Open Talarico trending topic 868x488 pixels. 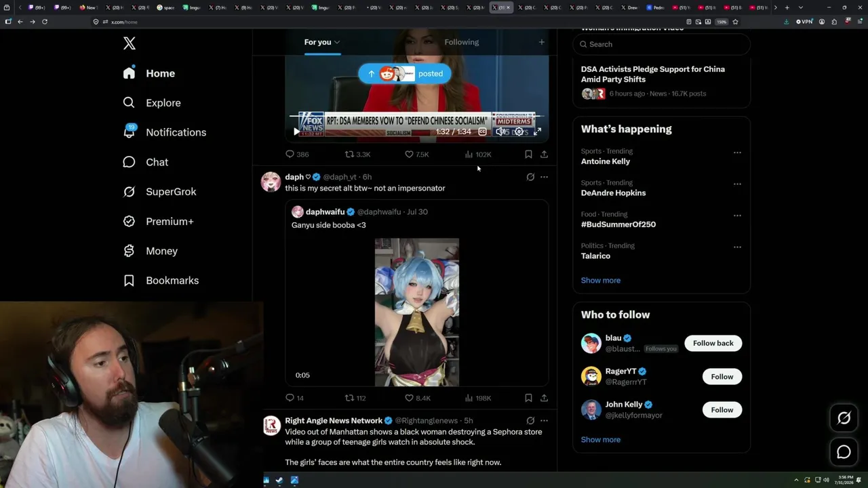pyautogui.click(x=595, y=256)
